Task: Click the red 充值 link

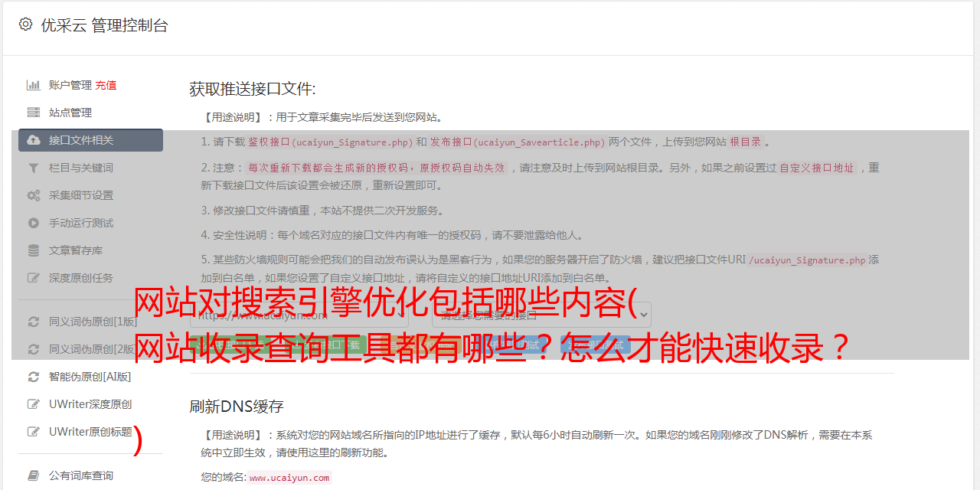Action: (x=106, y=85)
